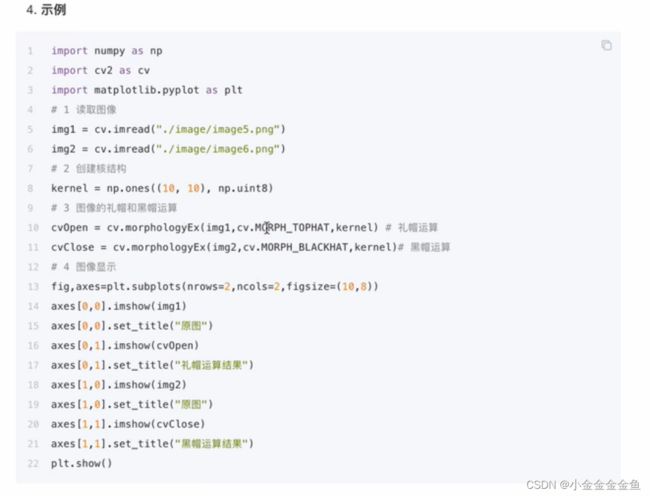The width and height of the screenshot is (650, 496).
Task: Click the '黑帽运算结果' title string
Action: pos(212,444)
